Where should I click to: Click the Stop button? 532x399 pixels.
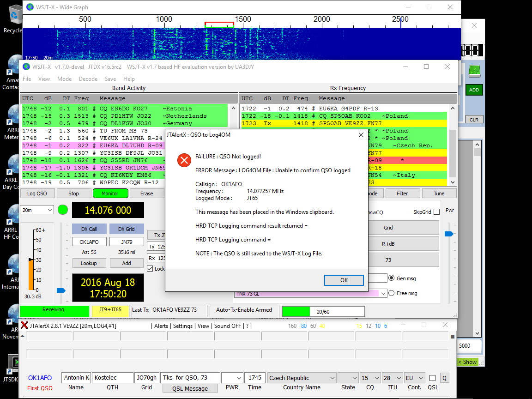coord(73,193)
